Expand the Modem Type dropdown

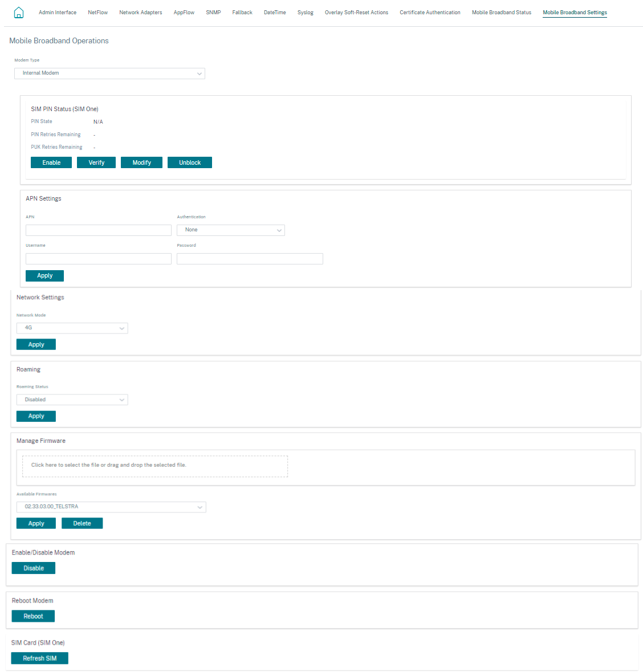[110, 74]
